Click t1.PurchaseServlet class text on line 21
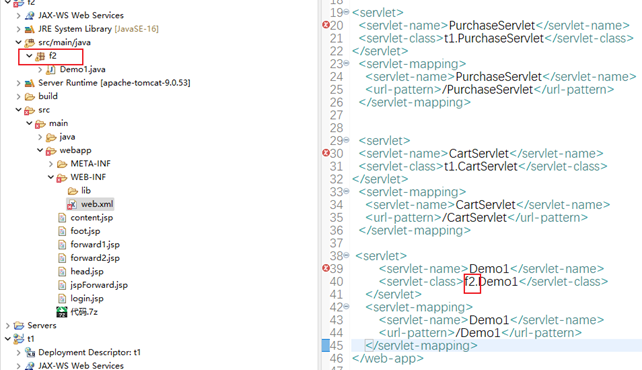Image resolution: width=642 pixels, height=370 pixels. click(x=494, y=38)
